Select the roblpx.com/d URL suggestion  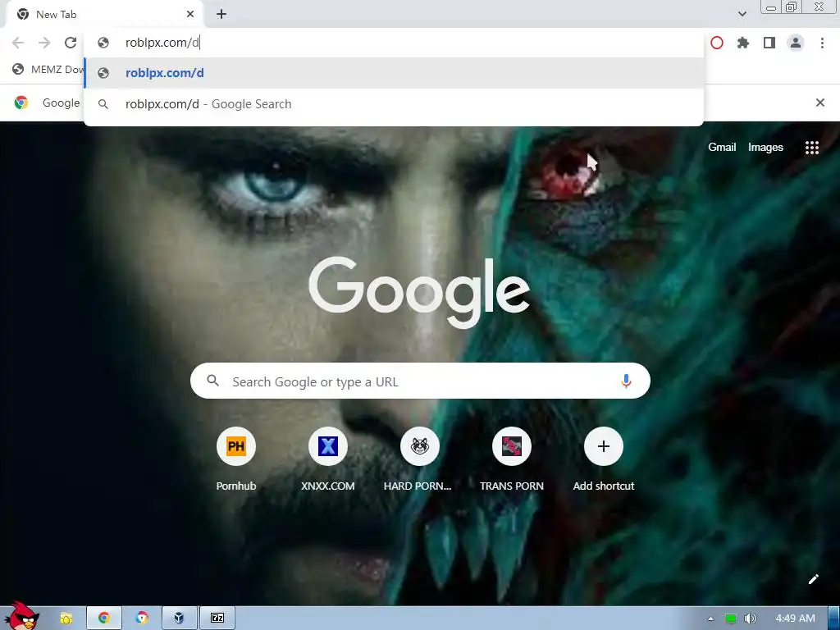pyautogui.click(x=394, y=73)
